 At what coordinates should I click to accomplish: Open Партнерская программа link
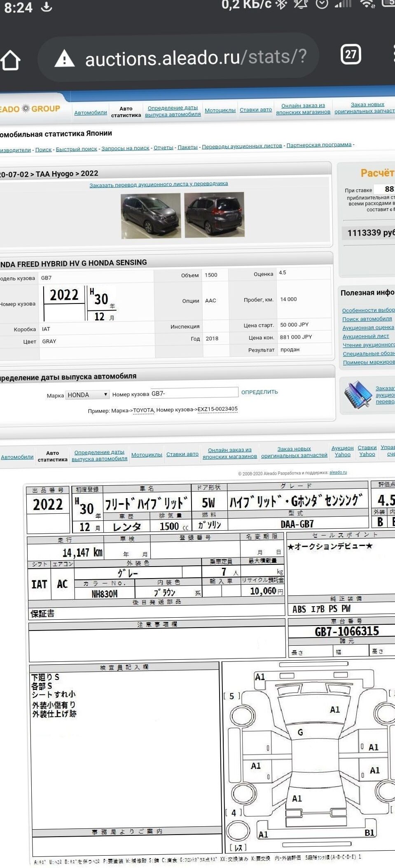click(x=319, y=145)
